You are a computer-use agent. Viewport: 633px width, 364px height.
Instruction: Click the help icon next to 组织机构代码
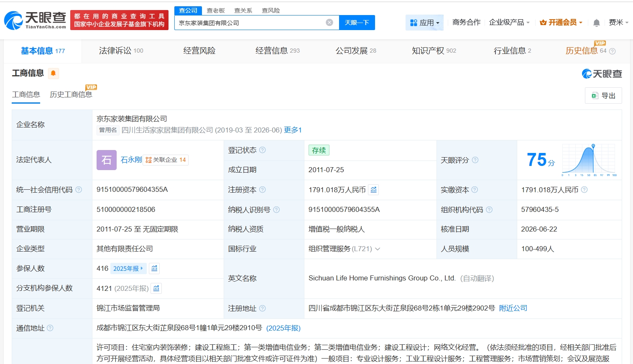(489, 210)
